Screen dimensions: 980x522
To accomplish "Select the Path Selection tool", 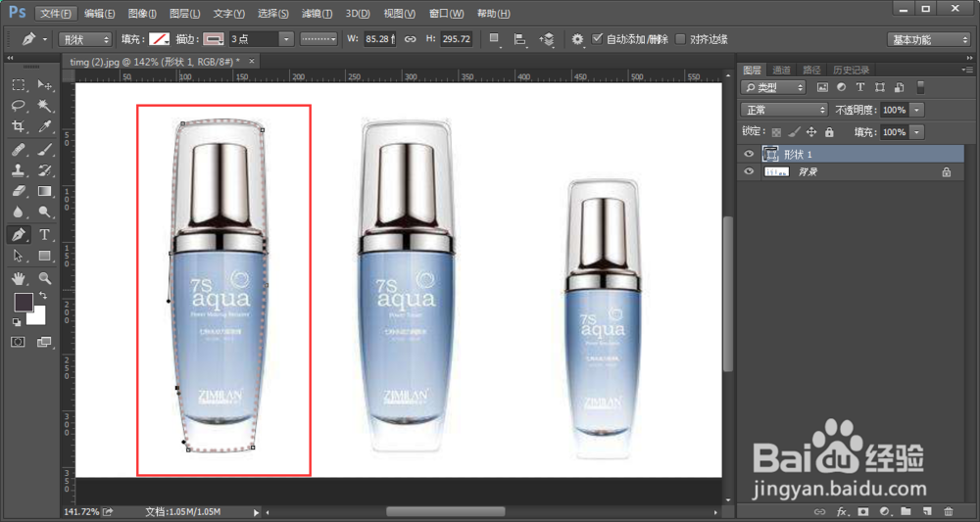I will [18, 256].
